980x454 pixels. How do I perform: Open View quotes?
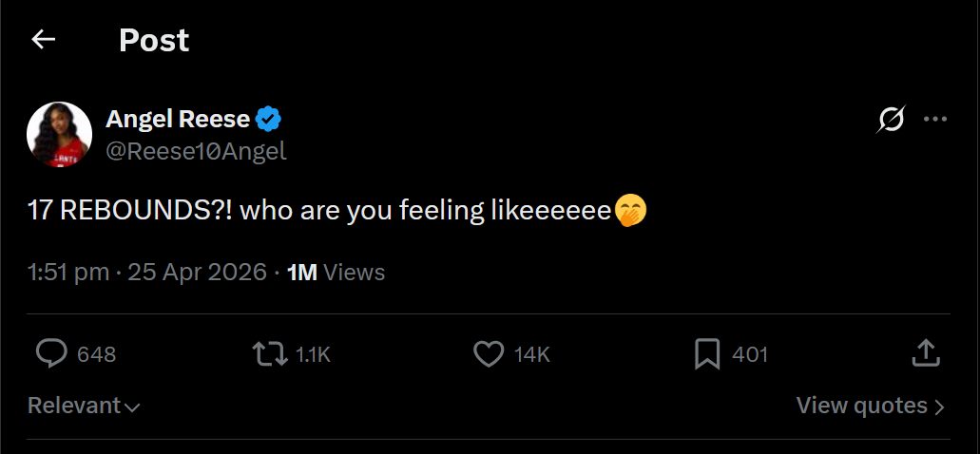(x=870, y=406)
